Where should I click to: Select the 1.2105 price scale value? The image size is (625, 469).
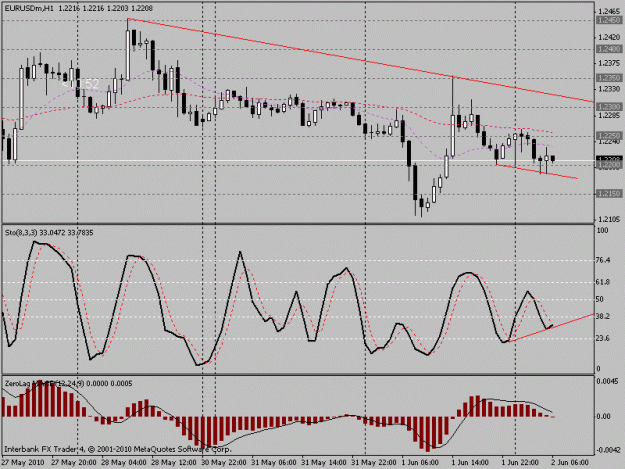pyautogui.click(x=609, y=219)
